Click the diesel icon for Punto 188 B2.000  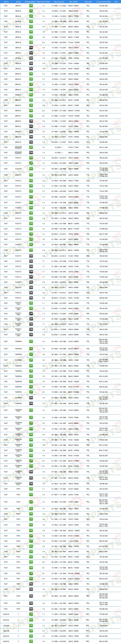coord(31,298)
